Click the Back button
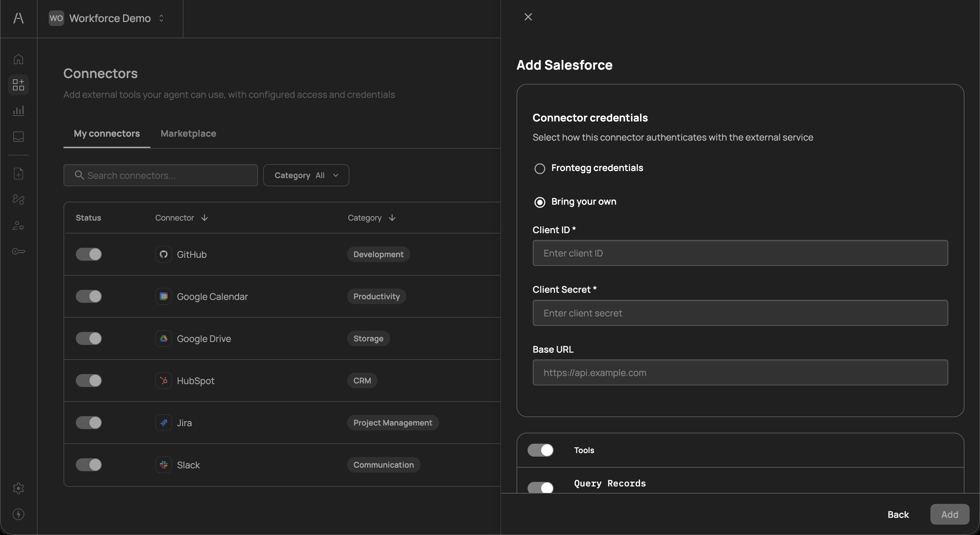 click(898, 515)
